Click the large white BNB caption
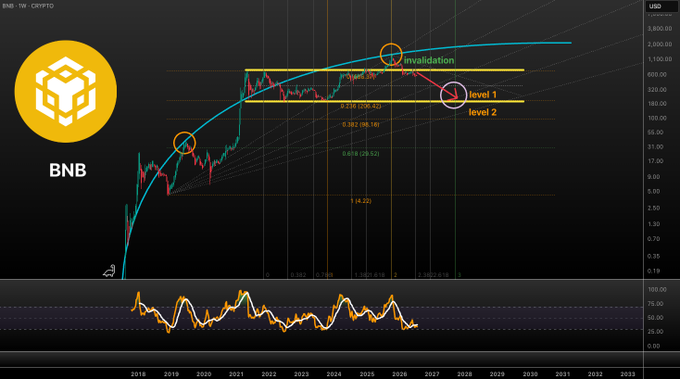The height and width of the screenshot is (379, 680). (x=68, y=170)
